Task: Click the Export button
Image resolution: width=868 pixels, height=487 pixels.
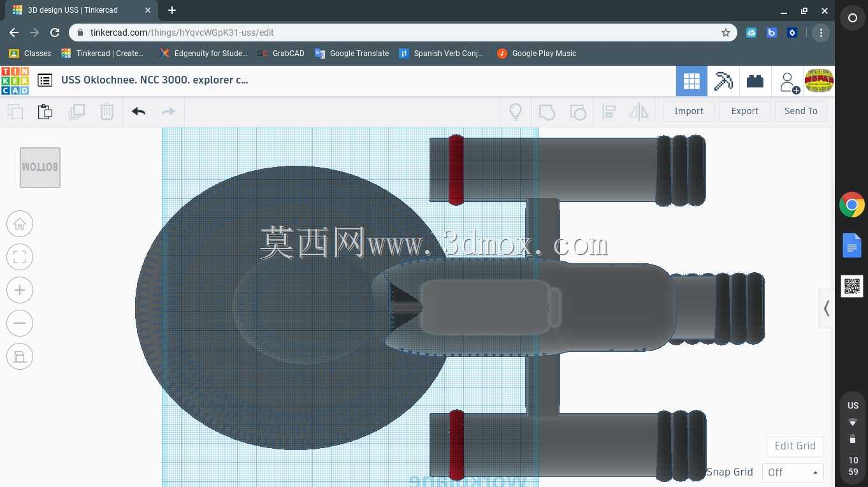Action: point(745,111)
